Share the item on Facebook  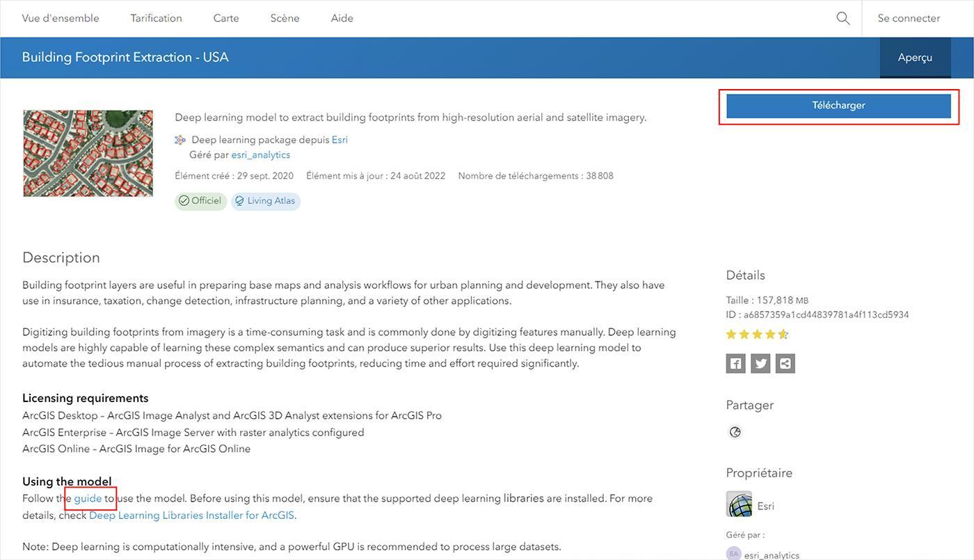[x=735, y=363]
